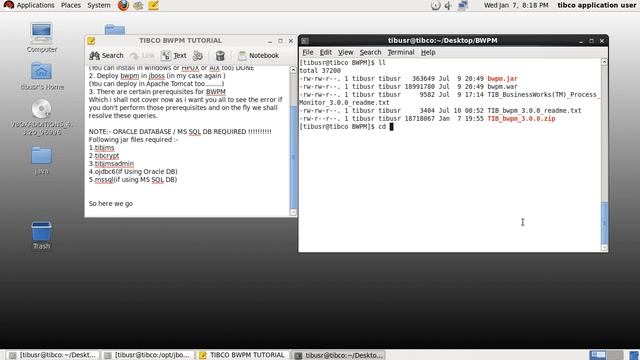Click TIB_bwpm_3.0.0_readme.txt in terminal
Screen dimensions: 640x360
[534, 111]
